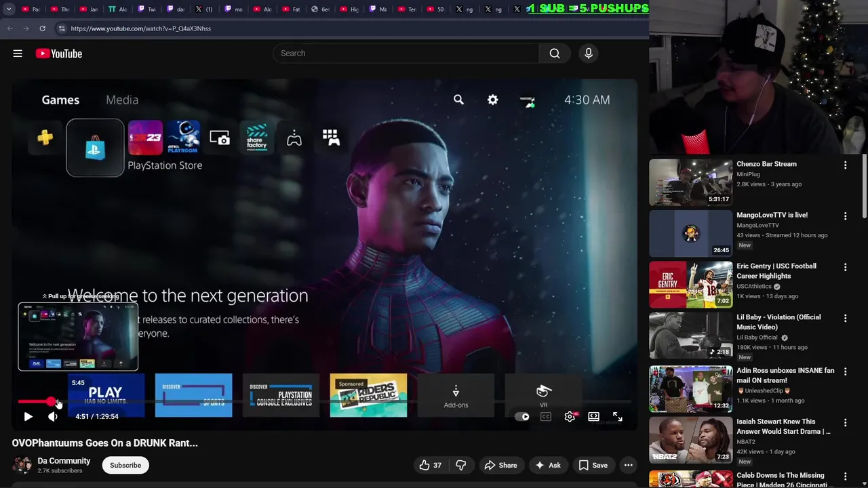This screenshot has width=868, height=488.
Task: Subscribe to Da Community
Action: point(125,466)
